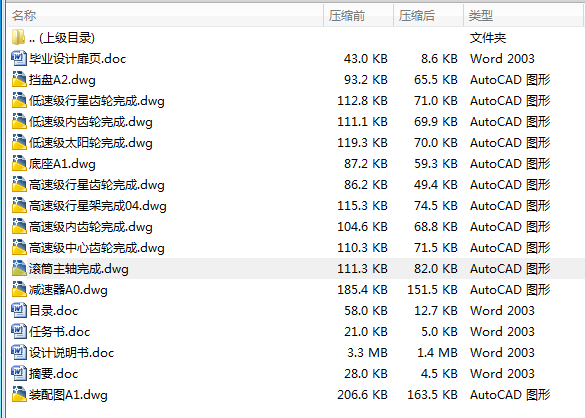Click the 69.9 KB compressed size

click(x=436, y=122)
